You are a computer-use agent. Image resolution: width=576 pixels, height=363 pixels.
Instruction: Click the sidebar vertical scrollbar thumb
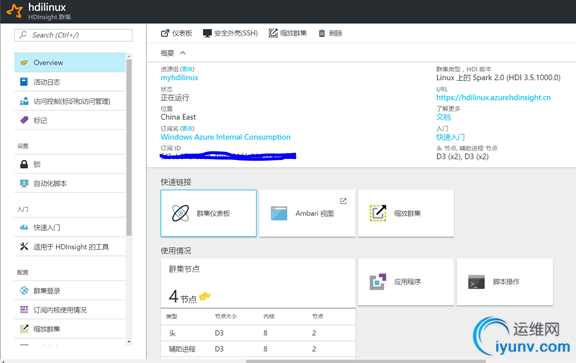pyautogui.click(x=129, y=147)
